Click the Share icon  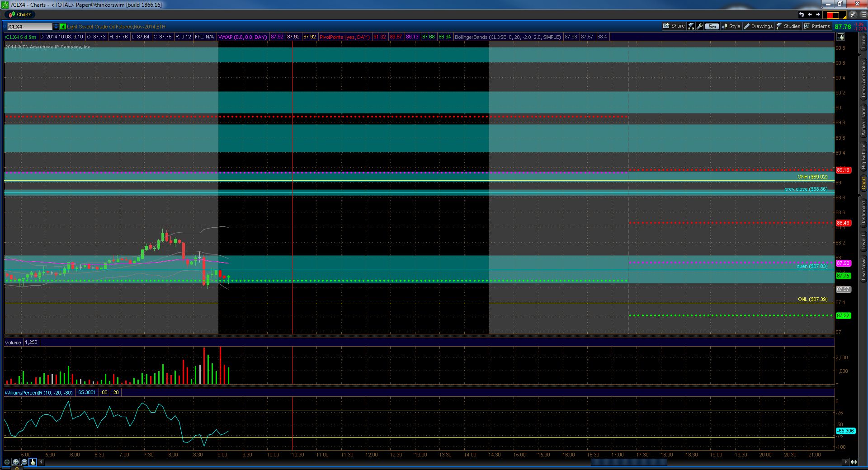click(x=666, y=26)
